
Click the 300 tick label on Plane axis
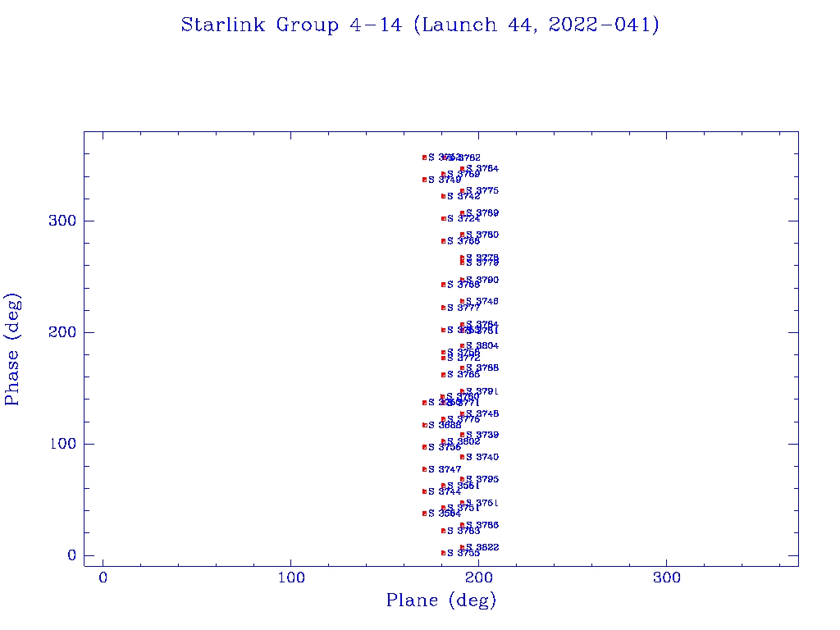(667, 577)
